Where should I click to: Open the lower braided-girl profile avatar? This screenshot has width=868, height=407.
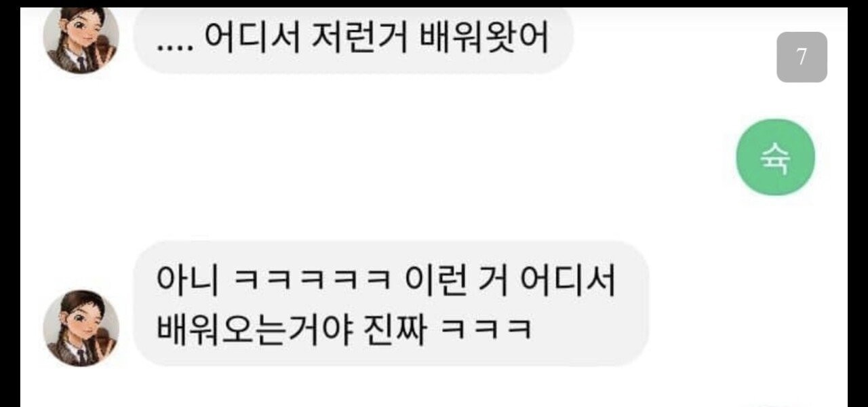click(81, 328)
